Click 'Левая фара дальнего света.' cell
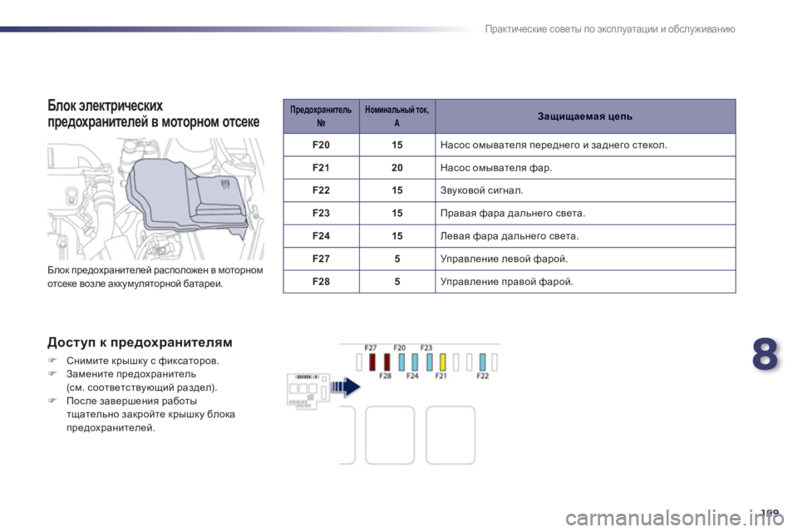The image size is (798, 532). click(585, 236)
